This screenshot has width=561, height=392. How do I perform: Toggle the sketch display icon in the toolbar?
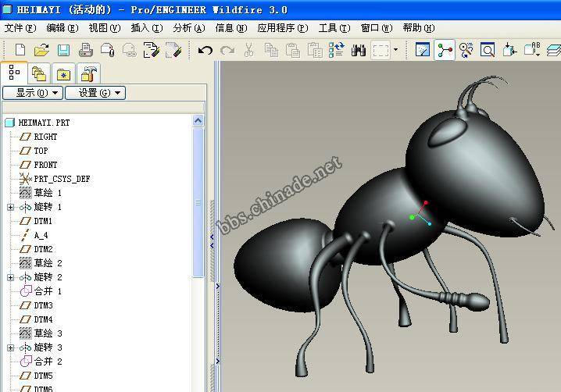(423, 51)
